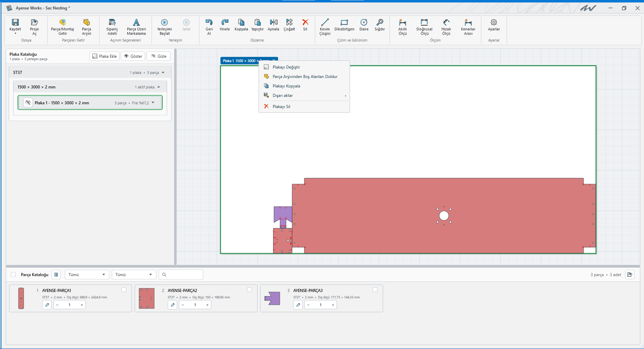Click the Çoğalt duplicate icon
The height and width of the screenshot is (349, 644).
click(x=289, y=22)
